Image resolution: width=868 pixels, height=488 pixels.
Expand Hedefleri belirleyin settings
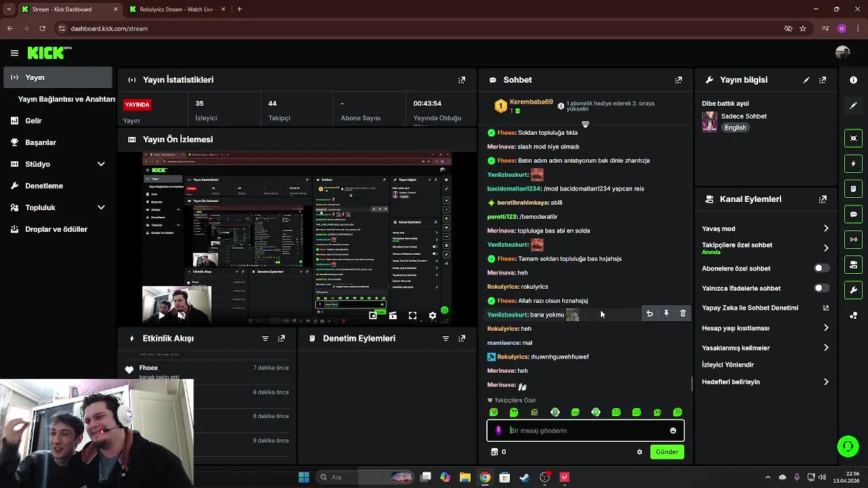826,382
